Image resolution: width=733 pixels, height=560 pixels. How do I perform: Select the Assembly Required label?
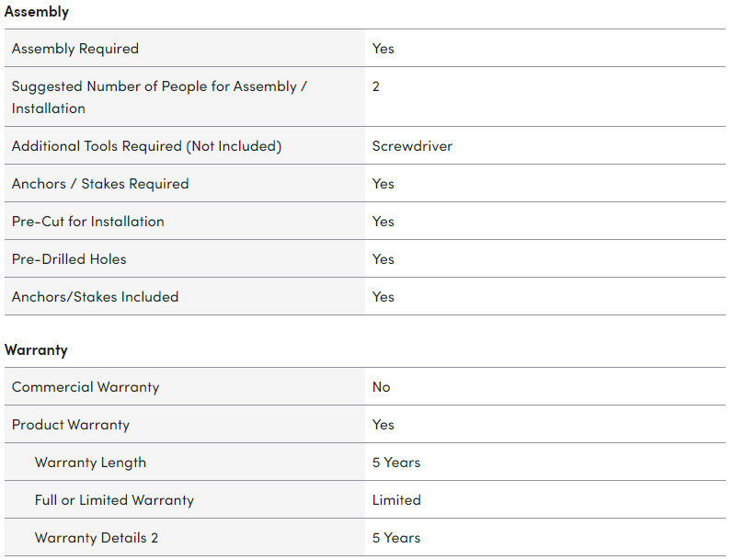click(75, 48)
